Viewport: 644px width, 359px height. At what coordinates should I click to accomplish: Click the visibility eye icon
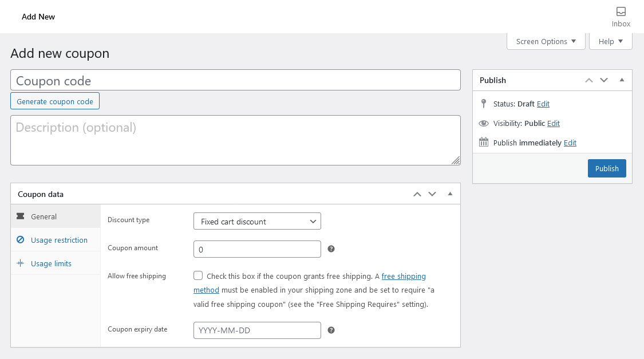pos(483,123)
